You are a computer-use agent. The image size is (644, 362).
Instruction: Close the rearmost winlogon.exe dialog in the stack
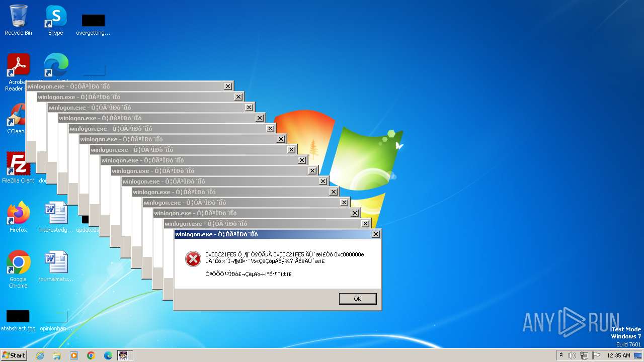228,86
